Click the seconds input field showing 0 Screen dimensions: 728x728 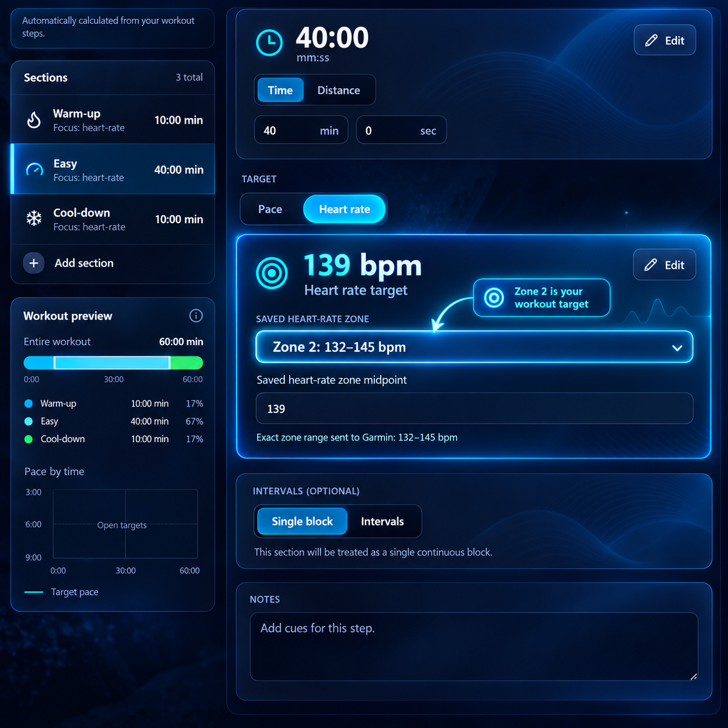pos(401,130)
